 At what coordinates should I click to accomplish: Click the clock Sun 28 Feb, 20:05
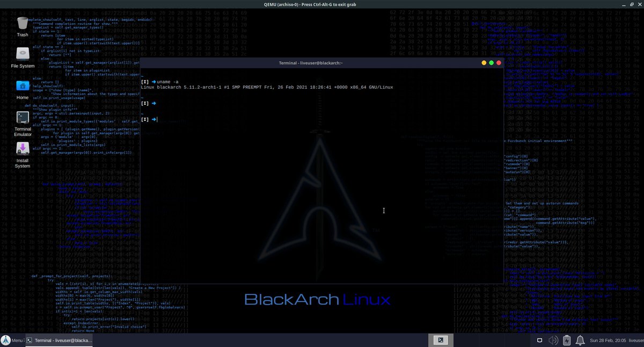coord(608,341)
